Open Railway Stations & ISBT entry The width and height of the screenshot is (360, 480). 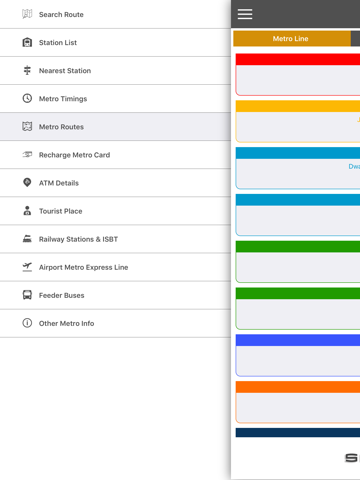(x=115, y=239)
